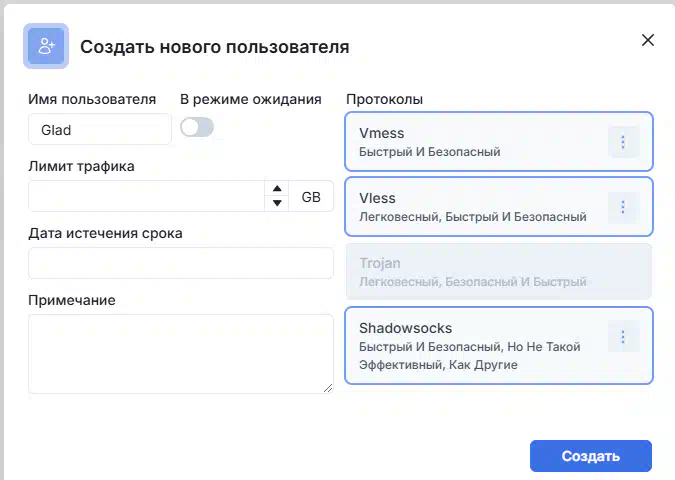
Task: Grab the note textarea resize handle
Action: (328, 388)
